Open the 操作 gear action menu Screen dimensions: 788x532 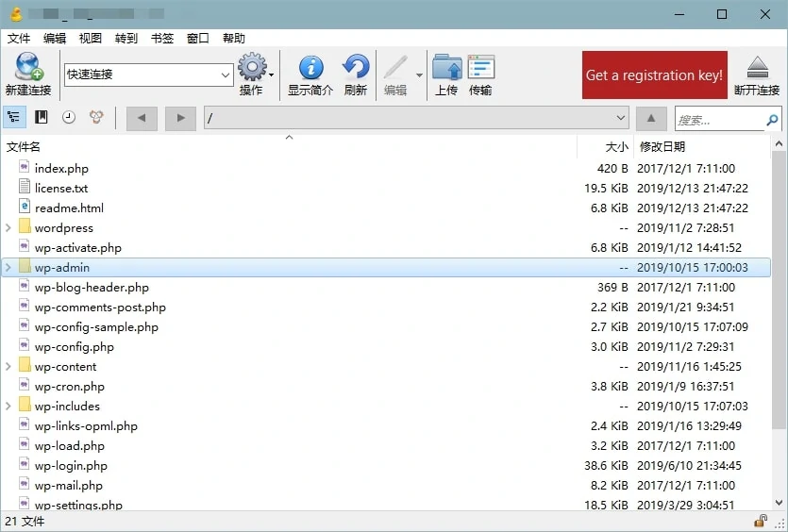(252, 68)
